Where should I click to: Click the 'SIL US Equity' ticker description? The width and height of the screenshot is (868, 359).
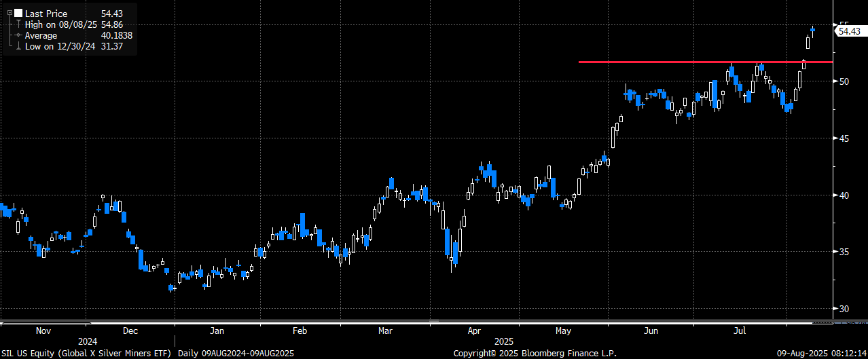click(x=87, y=354)
